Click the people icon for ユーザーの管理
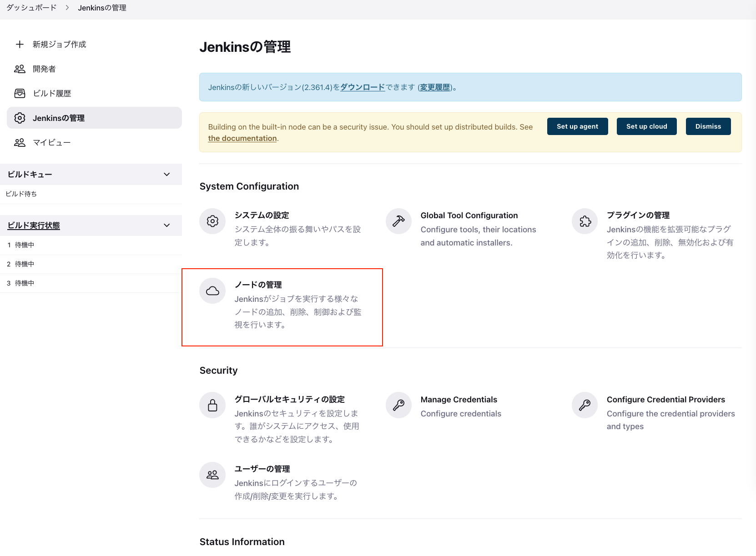 click(x=212, y=475)
